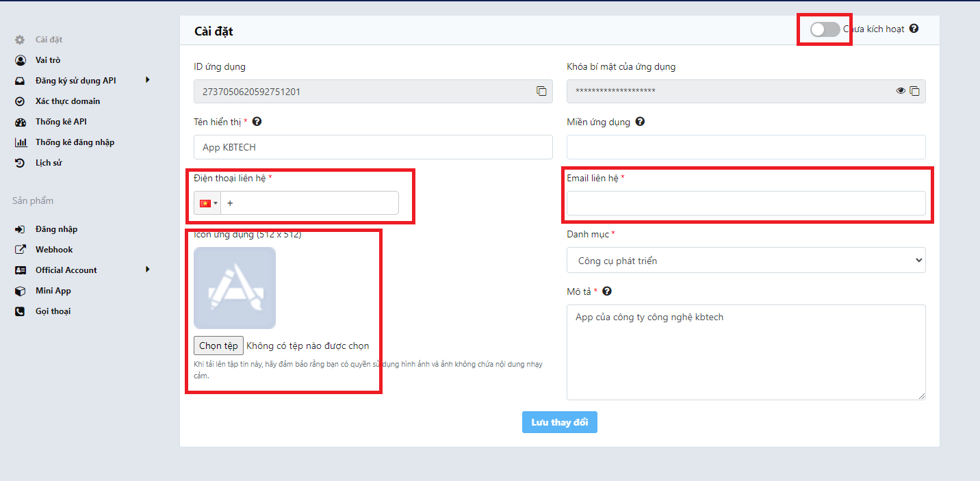Open the Danh mục category dropdown

[x=745, y=260]
